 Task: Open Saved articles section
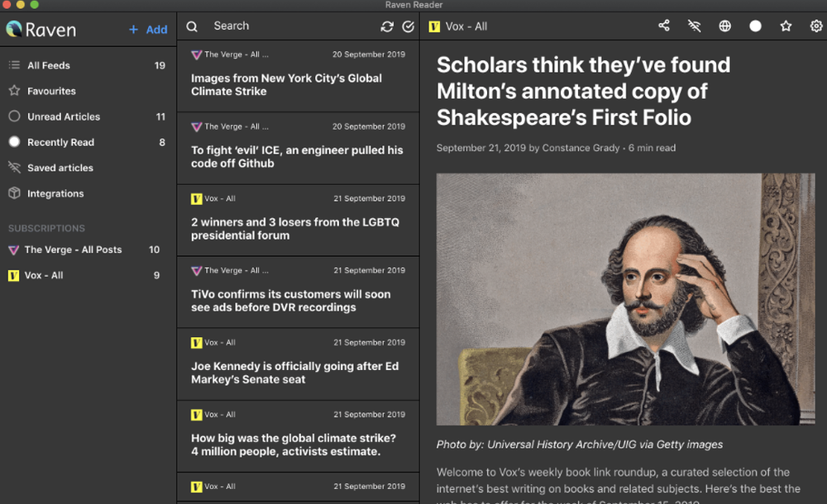pyautogui.click(x=87, y=168)
